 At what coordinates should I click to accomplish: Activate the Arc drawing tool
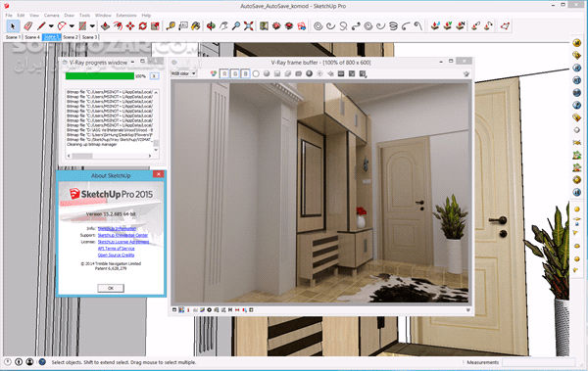[x=62, y=26]
